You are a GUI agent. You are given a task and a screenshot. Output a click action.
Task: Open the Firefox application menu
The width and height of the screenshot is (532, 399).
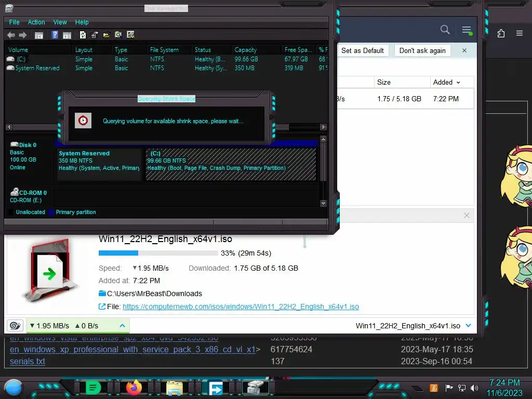520,33
